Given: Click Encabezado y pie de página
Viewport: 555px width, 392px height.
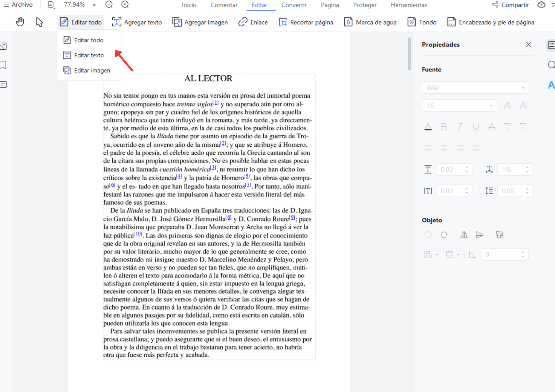Looking at the screenshot, I should click(491, 22).
